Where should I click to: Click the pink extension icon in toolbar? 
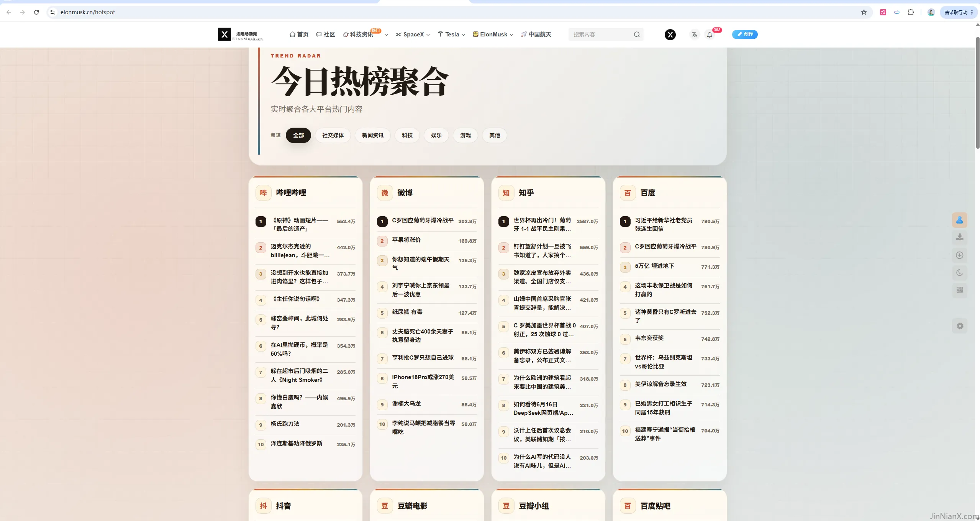click(x=883, y=12)
